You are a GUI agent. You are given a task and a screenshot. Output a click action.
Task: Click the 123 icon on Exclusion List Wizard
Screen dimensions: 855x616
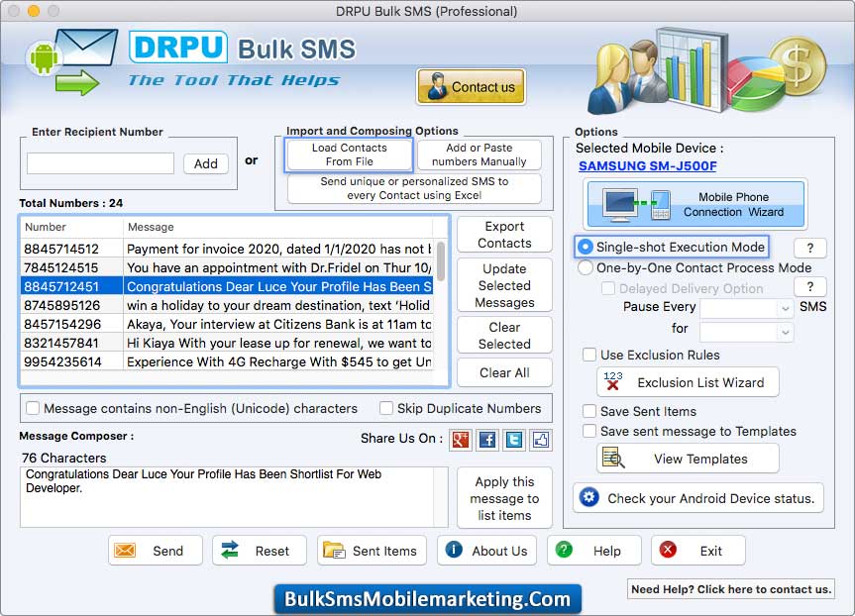(x=613, y=381)
